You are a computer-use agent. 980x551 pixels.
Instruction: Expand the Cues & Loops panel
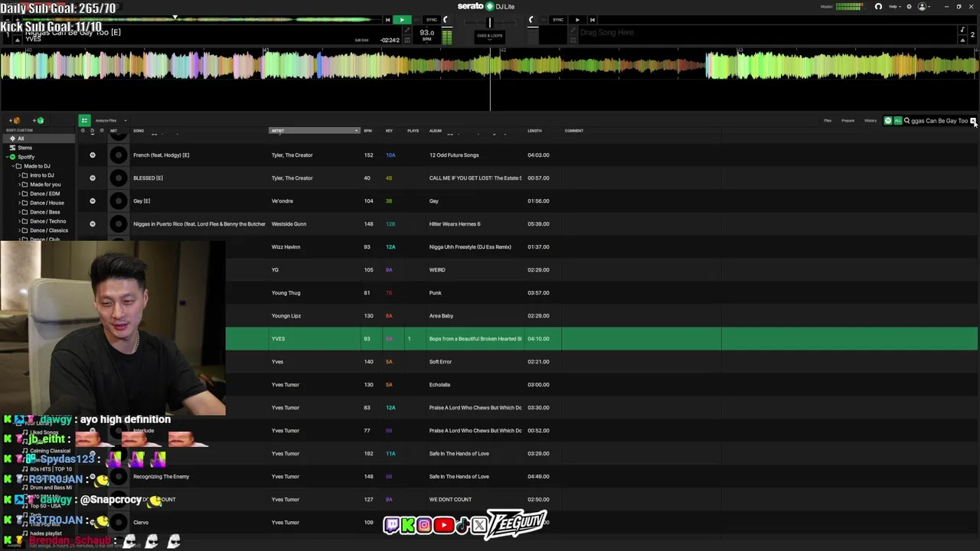coord(490,35)
